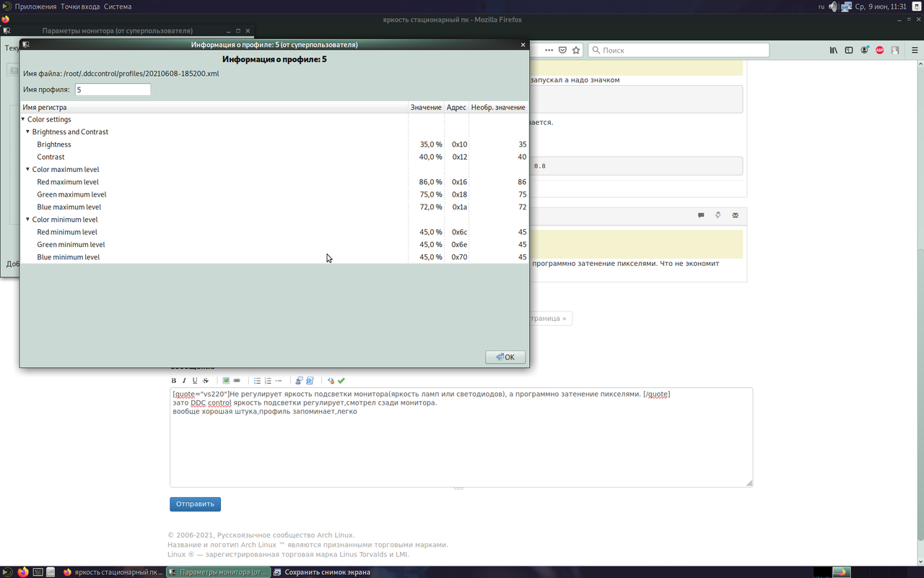This screenshot has width=924, height=578.
Task: Show Firefox sidebars icon
Action: pos(849,51)
